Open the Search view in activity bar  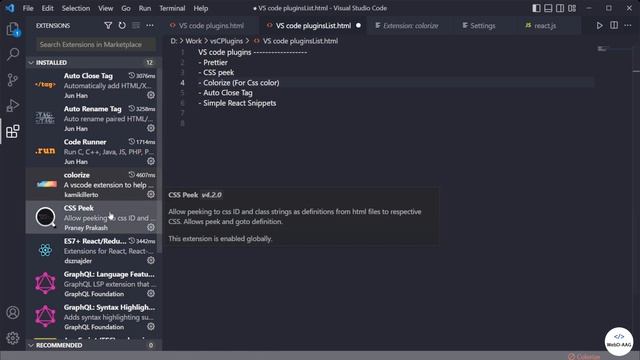tap(13, 54)
